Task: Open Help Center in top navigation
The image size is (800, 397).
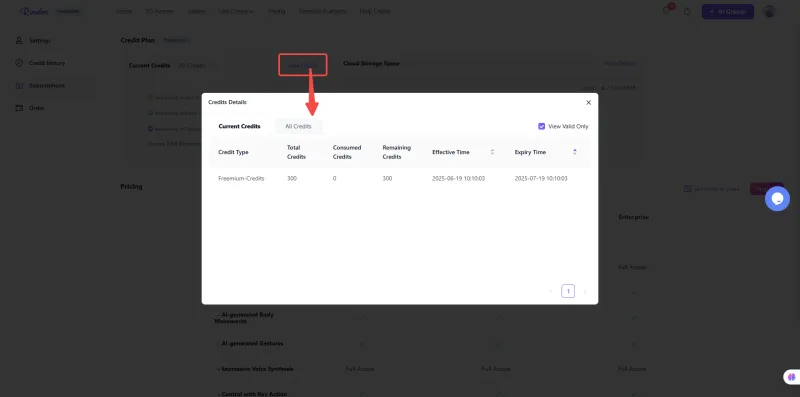Action: coord(375,11)
